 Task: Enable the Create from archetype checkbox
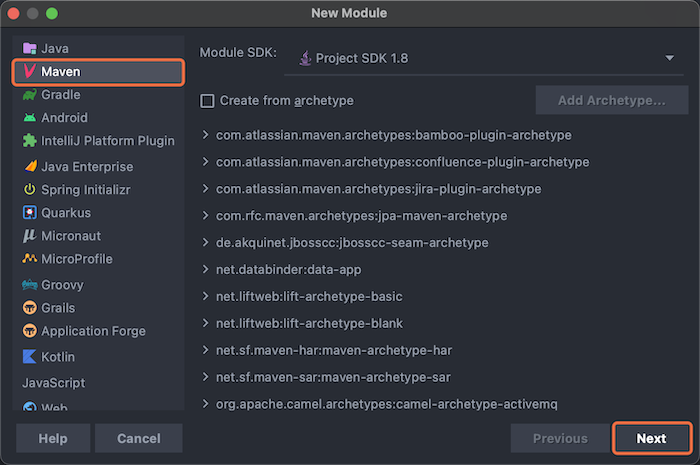coord(207,101)
